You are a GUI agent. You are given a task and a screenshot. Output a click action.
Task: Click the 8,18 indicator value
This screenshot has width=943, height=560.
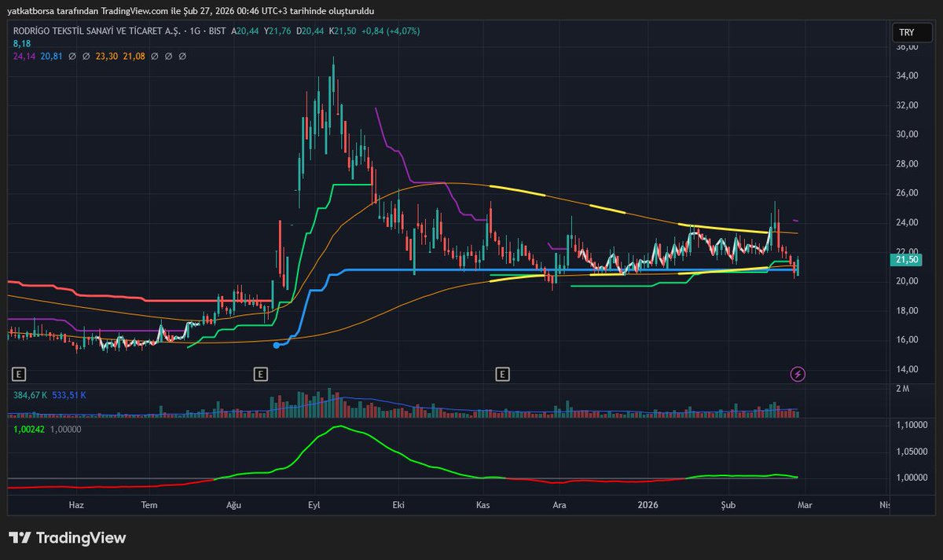point(21,43)
